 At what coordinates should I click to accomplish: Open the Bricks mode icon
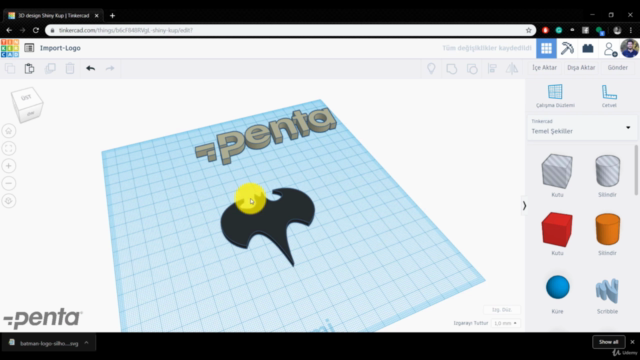[588, 48]
